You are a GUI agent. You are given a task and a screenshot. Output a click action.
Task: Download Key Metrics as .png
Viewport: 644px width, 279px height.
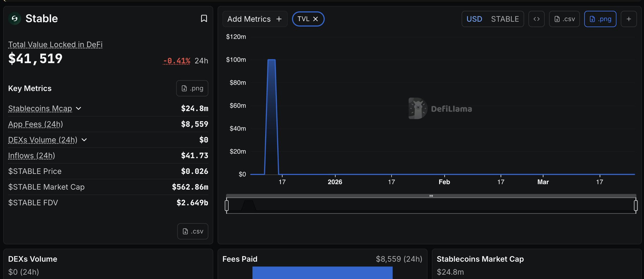[x=192, y=88]
